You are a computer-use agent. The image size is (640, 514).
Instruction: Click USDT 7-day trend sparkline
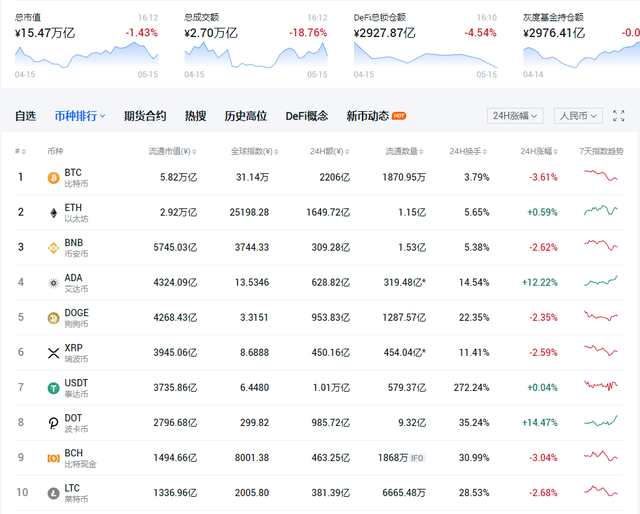(601, 385)
